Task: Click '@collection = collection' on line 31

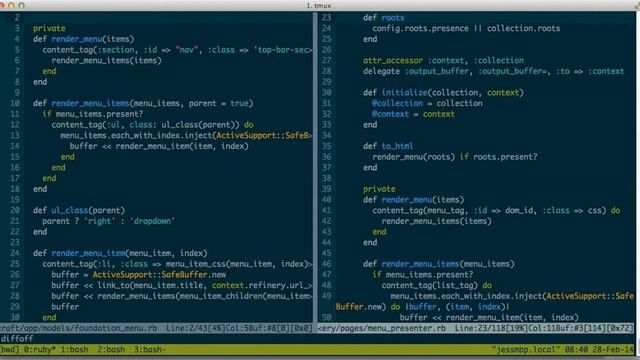Action: (x=427, y=103)
